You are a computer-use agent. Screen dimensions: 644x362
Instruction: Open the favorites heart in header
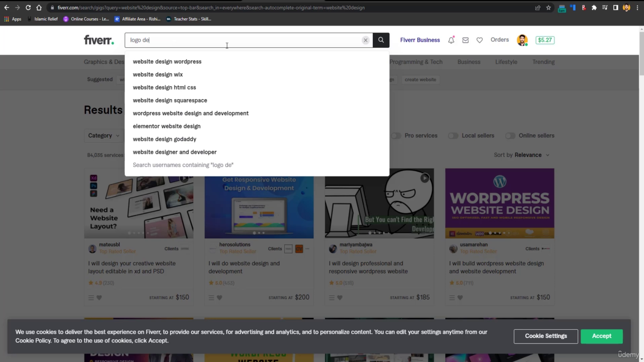(x=479, y=40)
